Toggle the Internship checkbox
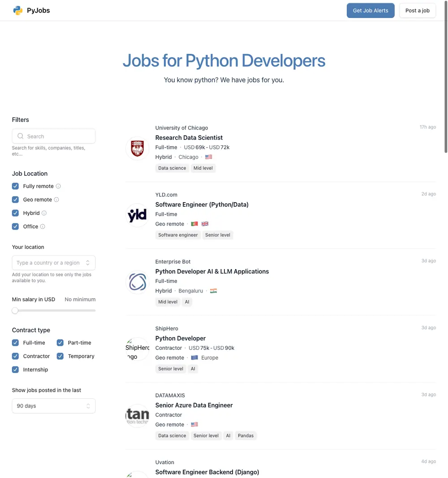 coord(15,369)
